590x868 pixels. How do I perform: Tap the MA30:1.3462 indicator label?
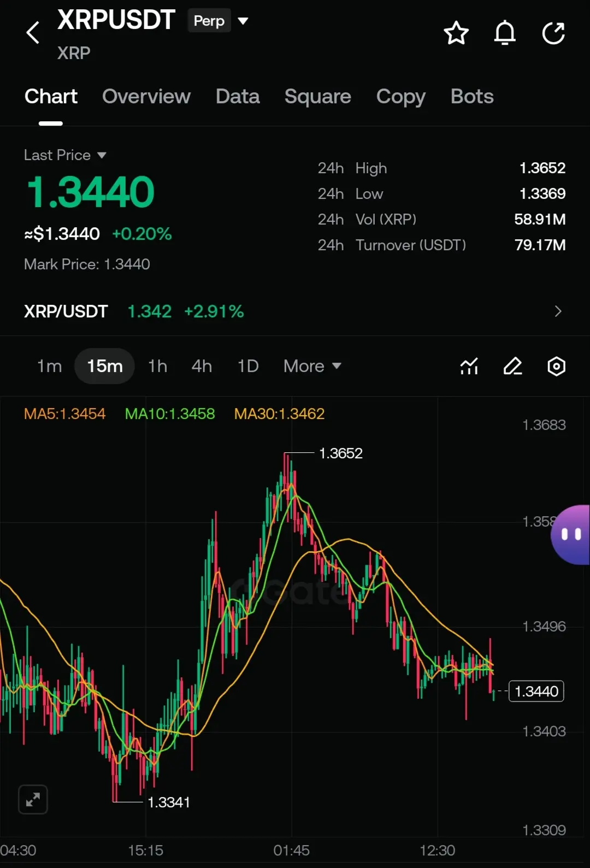pos(279,414)
